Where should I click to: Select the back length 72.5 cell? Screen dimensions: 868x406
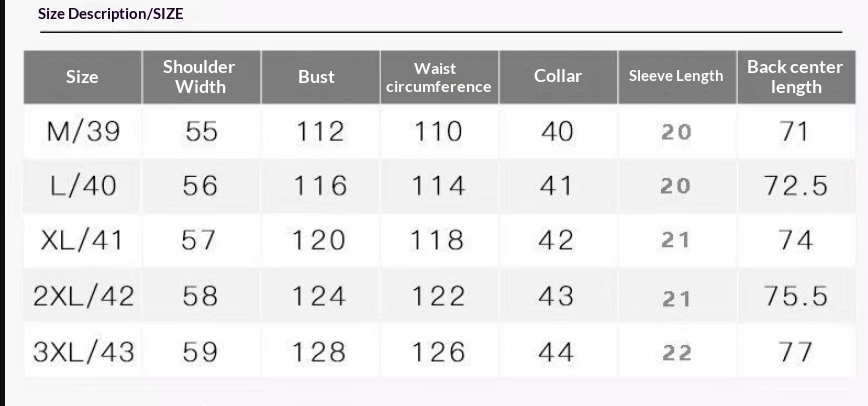click(x=796, y=186)
